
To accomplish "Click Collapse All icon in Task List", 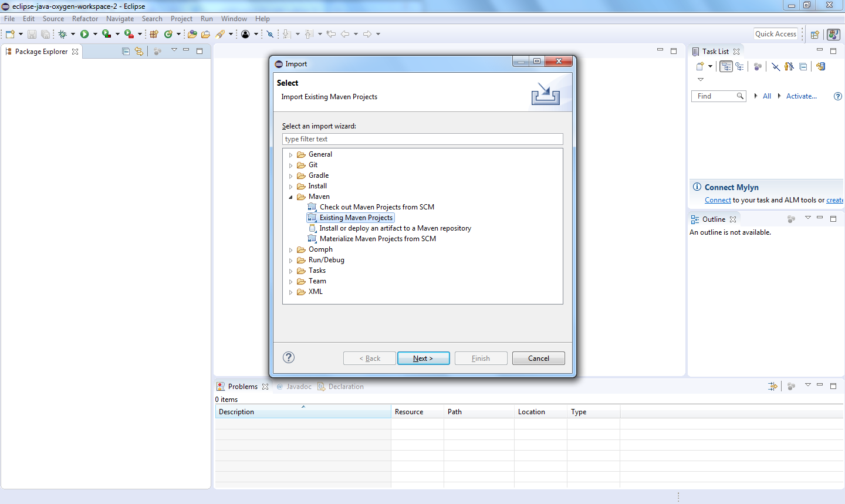I will [803, 66].
